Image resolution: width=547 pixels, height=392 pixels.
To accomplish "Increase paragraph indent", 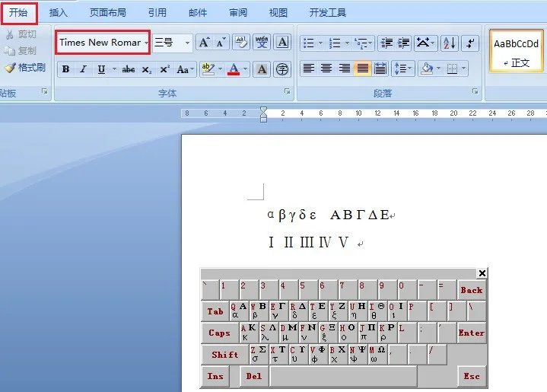I will pyautogui.click(x=404, y=43).
